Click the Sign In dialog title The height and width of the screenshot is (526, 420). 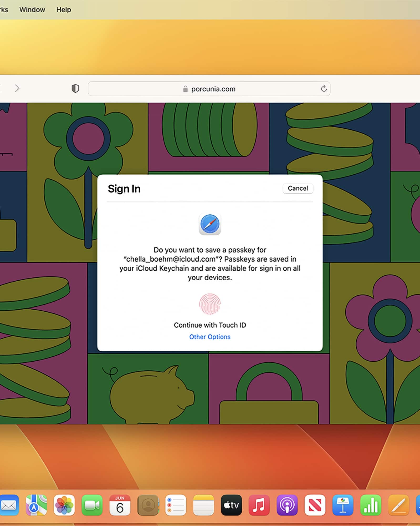[x=124, y=189]
